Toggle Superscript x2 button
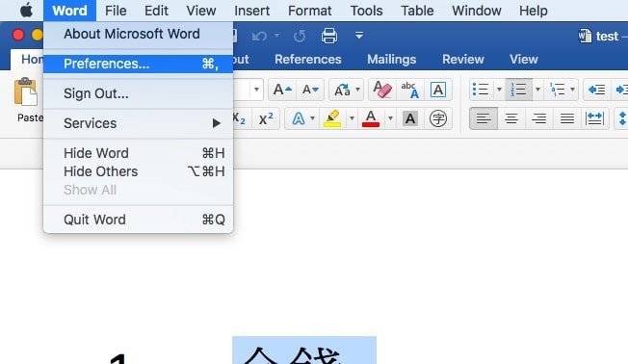This screenshot has height=364, width=628. [x=266, y=118]
